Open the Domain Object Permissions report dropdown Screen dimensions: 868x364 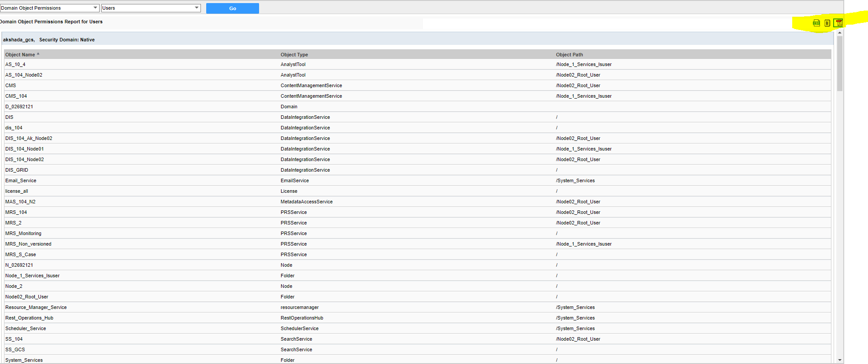click(50, 8)
